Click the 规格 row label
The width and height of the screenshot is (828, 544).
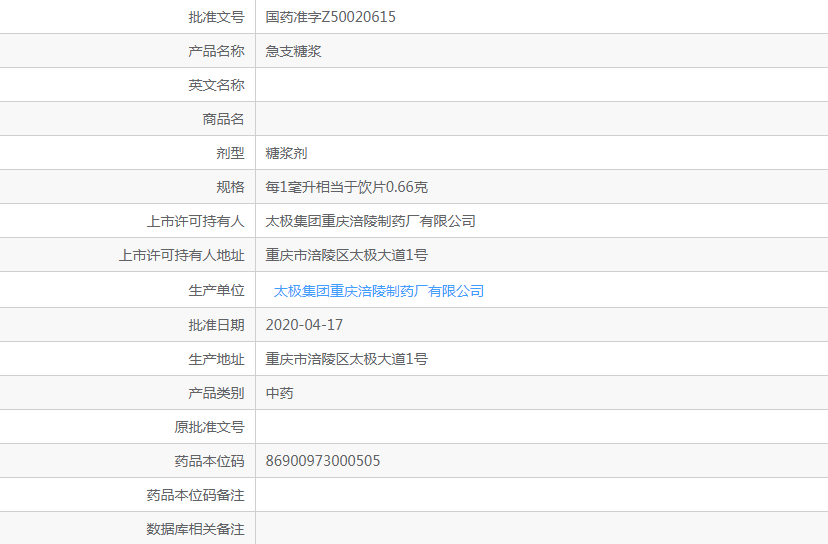click(230, 187)
